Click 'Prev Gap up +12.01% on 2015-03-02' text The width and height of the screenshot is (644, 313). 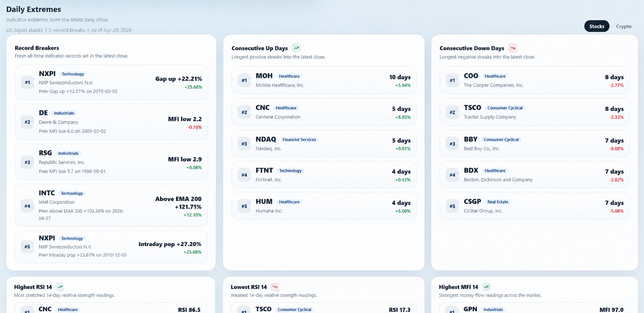click(x=78, y=91)
